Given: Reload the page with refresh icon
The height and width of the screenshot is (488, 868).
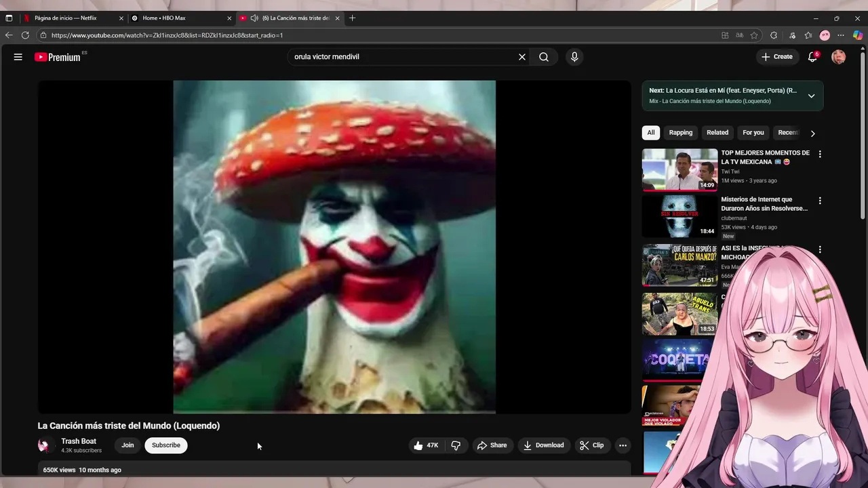Looking at the screenshot, I should tap(25, 35).
